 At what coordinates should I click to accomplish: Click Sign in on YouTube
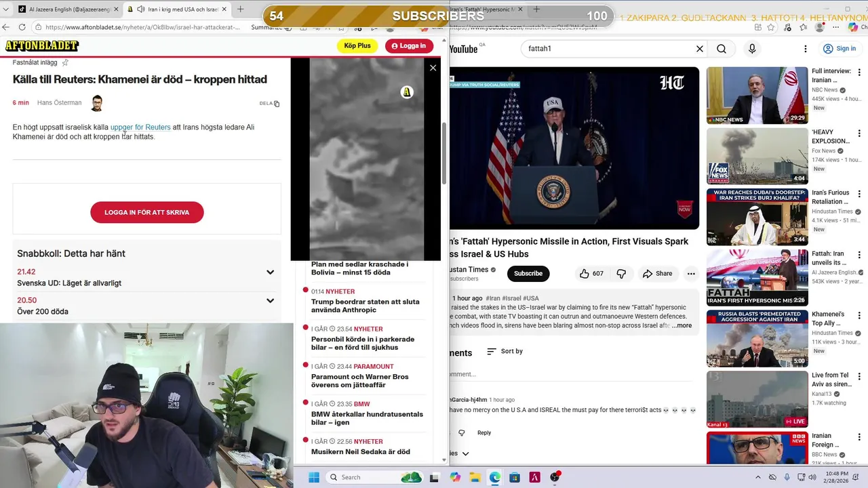point(839,49)
